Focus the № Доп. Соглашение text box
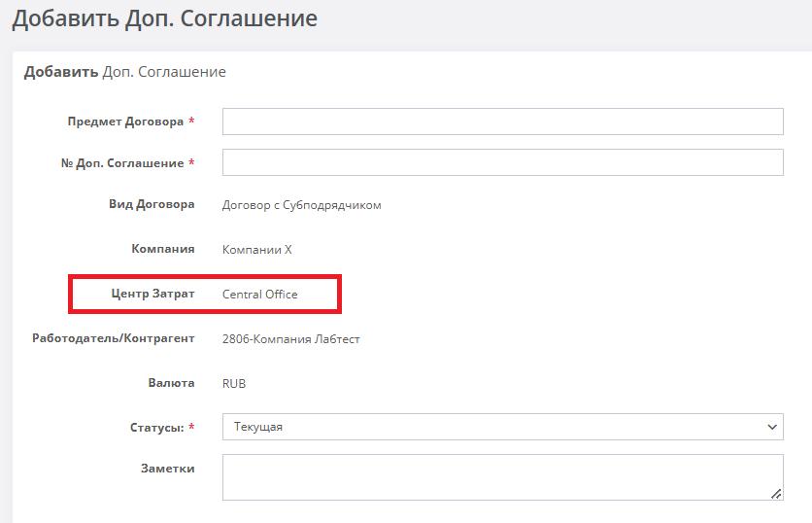812x523 pixels. click(x=503, y=162)
